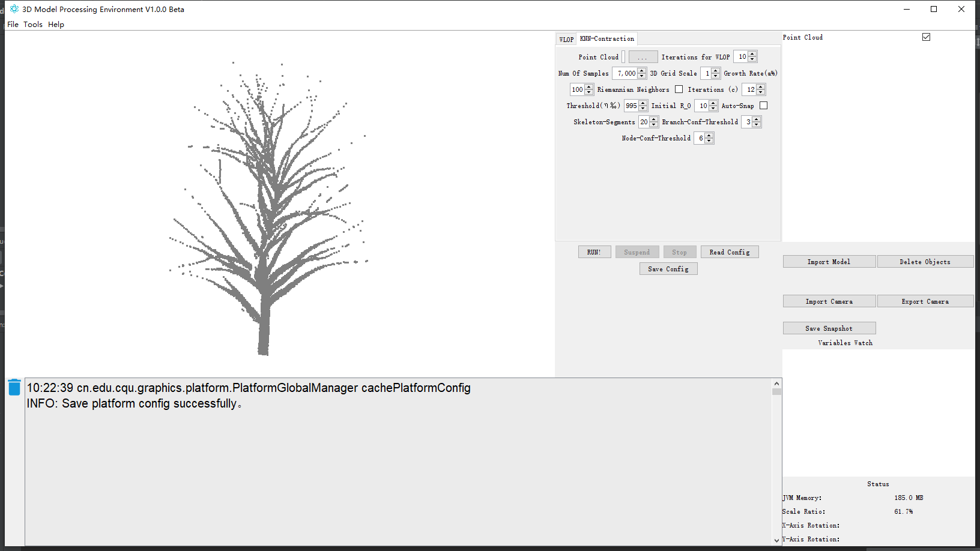Browse for point cloud with ellipsis button
The height and width of the screenshot is (551, 980).
[x=643, y=57]
